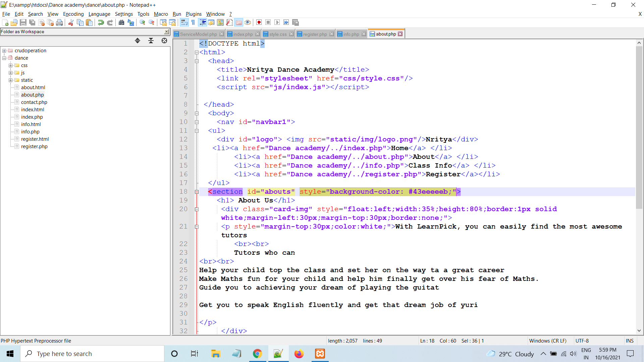Run macro multiple times icon
Image resolution: width=644 pixels, height=362 pixels.
click(286, 22)
